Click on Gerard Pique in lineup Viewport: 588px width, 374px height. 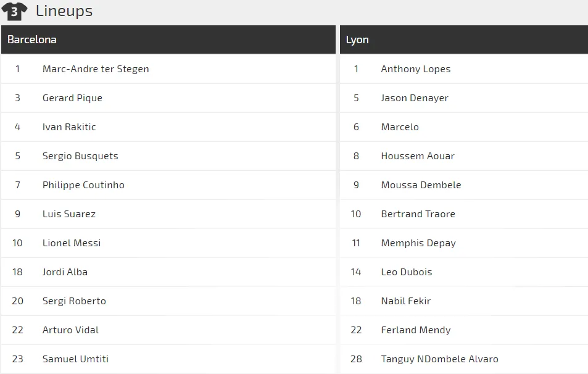[72, 98]
